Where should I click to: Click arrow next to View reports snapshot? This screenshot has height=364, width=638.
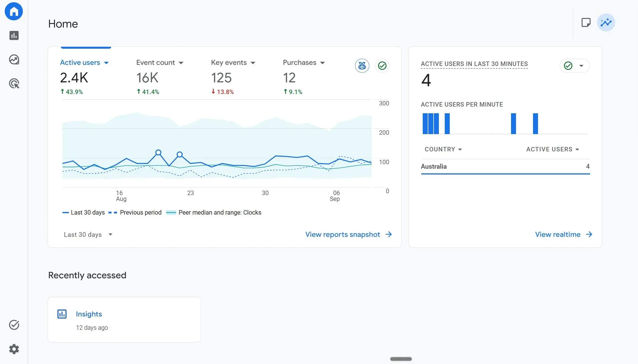(x=389, y=234)
